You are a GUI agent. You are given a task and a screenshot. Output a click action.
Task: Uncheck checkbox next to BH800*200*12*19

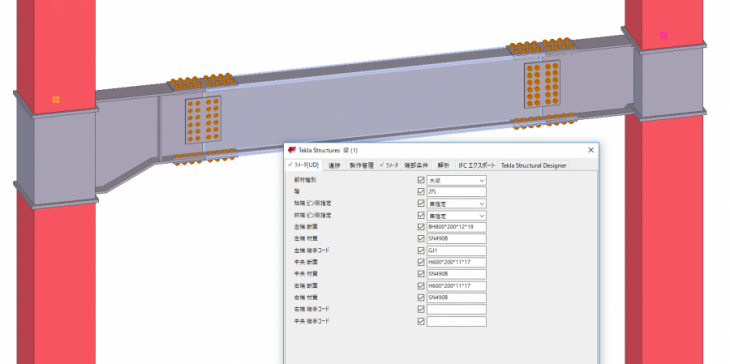pyautogui.click(x=421, y=227)
